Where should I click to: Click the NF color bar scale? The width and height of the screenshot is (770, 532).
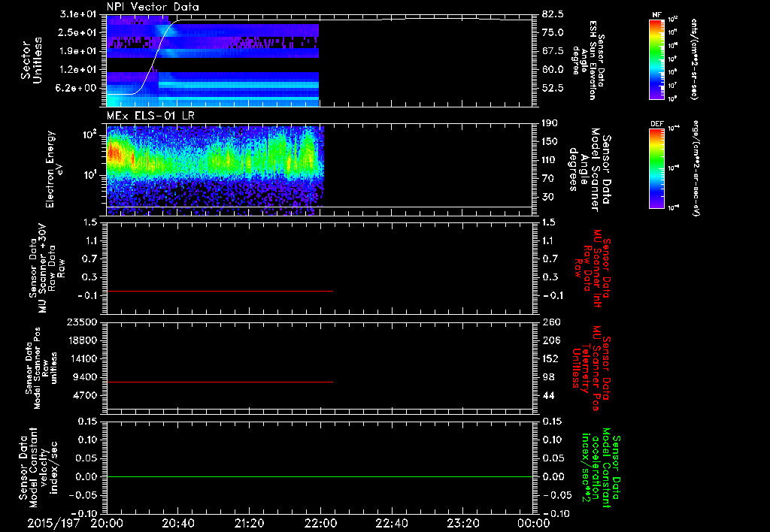[x=656, y=59]
